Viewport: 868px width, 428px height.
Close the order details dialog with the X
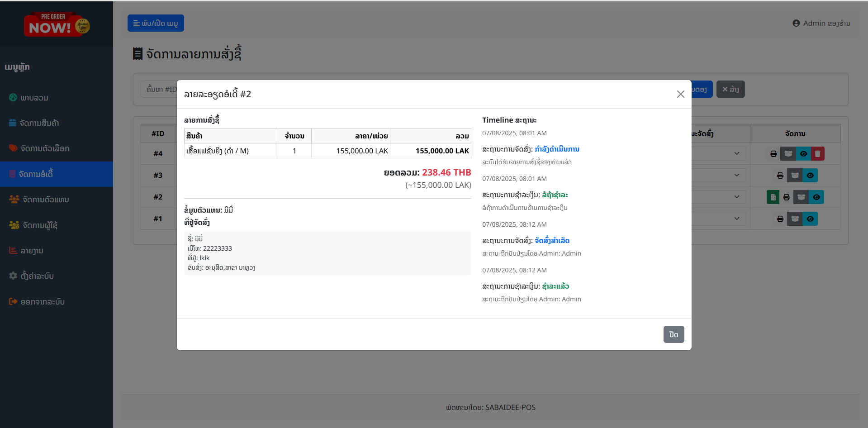point(680,94)
